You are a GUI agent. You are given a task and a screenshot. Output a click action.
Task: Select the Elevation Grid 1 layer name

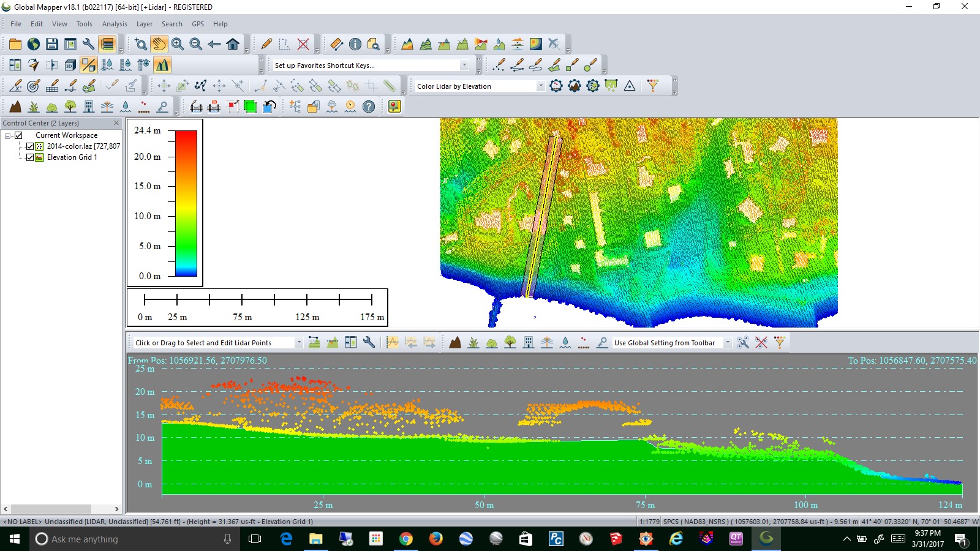(72, 157)
